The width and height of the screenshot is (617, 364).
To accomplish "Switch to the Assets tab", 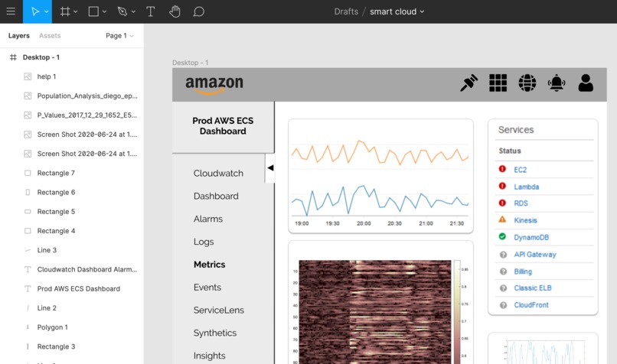I will tap(50, 35).
